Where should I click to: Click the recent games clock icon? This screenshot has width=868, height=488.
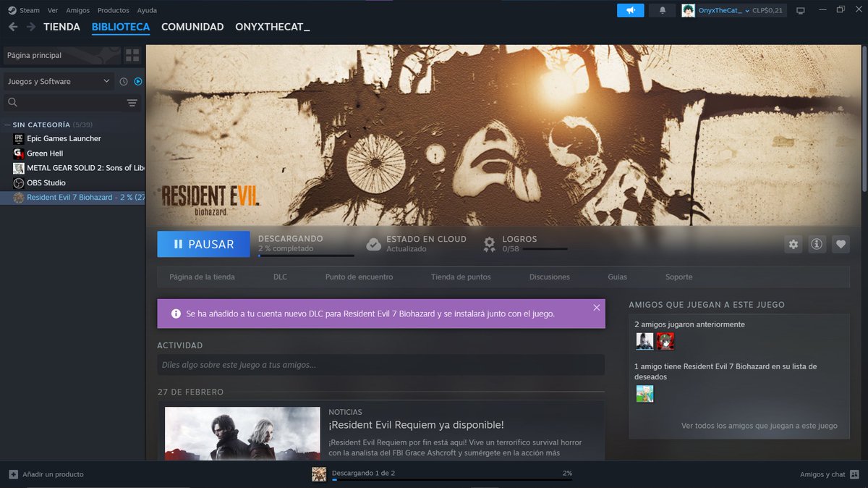[122, 81]
